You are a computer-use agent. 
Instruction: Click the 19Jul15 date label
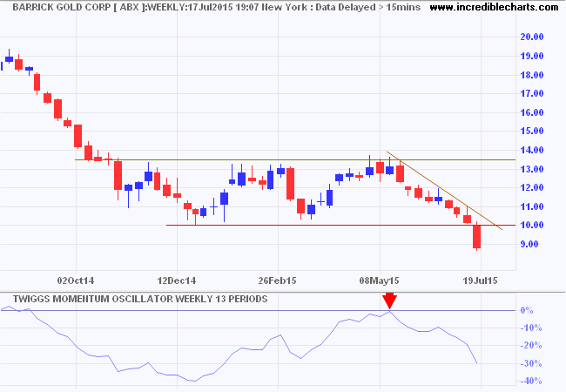click(x=480, y=280)
